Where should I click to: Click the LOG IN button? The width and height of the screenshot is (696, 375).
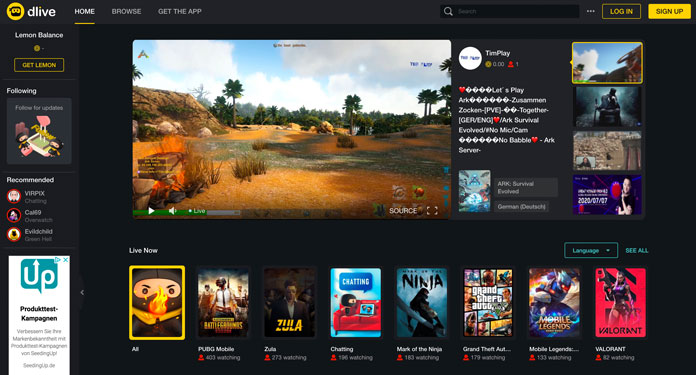[621, 12]
